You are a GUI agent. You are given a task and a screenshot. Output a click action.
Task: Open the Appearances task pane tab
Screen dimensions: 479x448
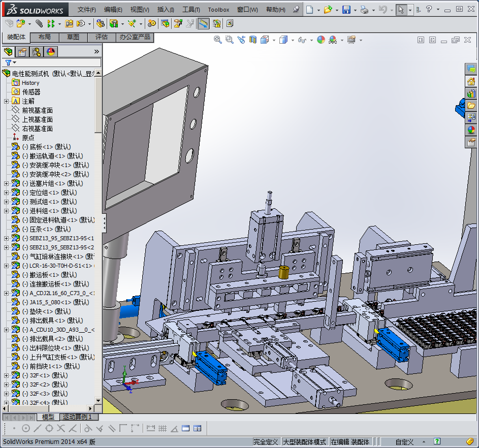[471, 130]
